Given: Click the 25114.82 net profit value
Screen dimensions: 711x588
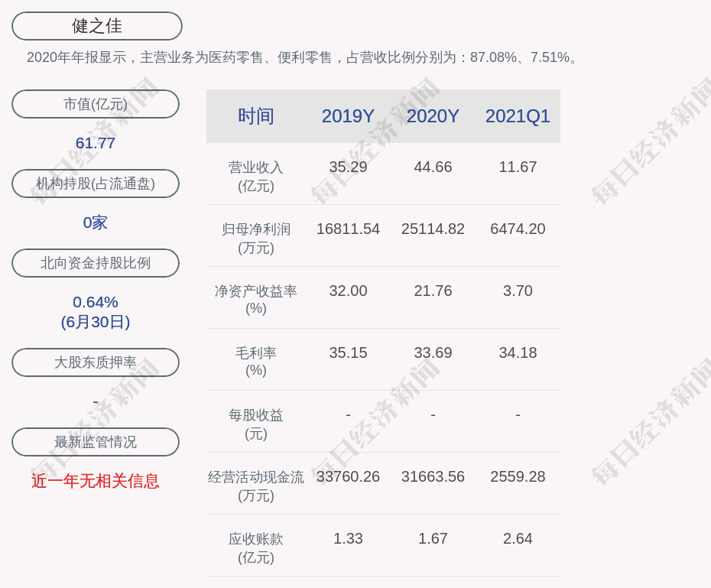Looking at the screenshot, I should (433, 229).
